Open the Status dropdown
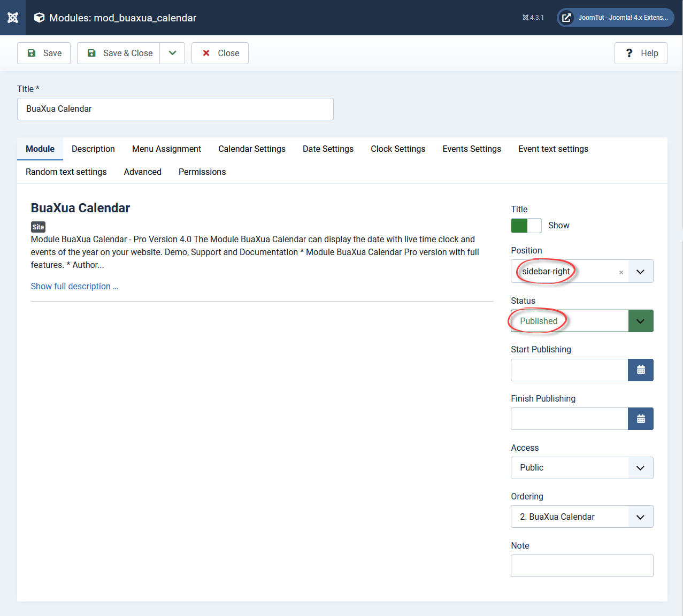 (641, 321)
